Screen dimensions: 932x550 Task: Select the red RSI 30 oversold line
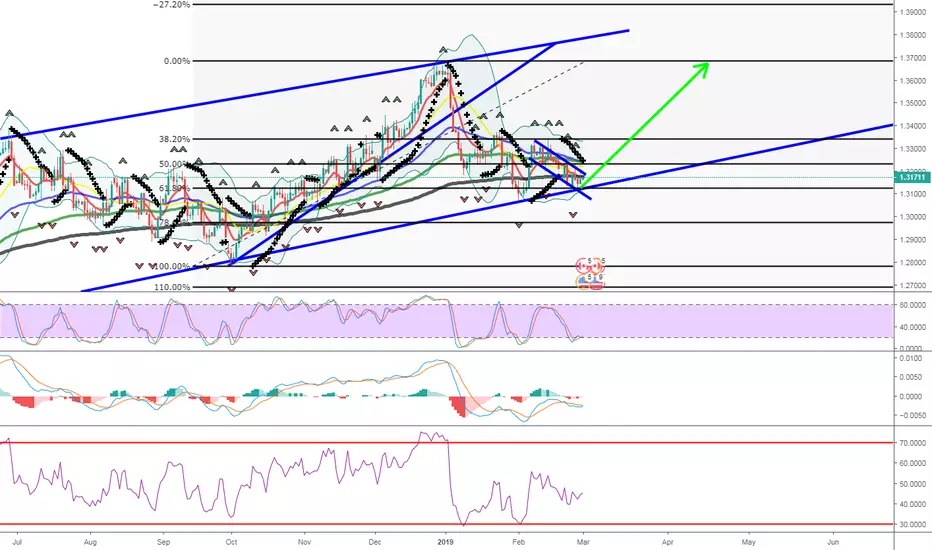coord(446,525)
